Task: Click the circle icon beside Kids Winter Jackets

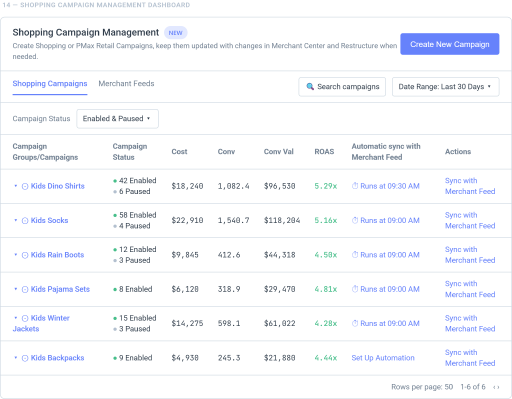Action: [25, 318]
